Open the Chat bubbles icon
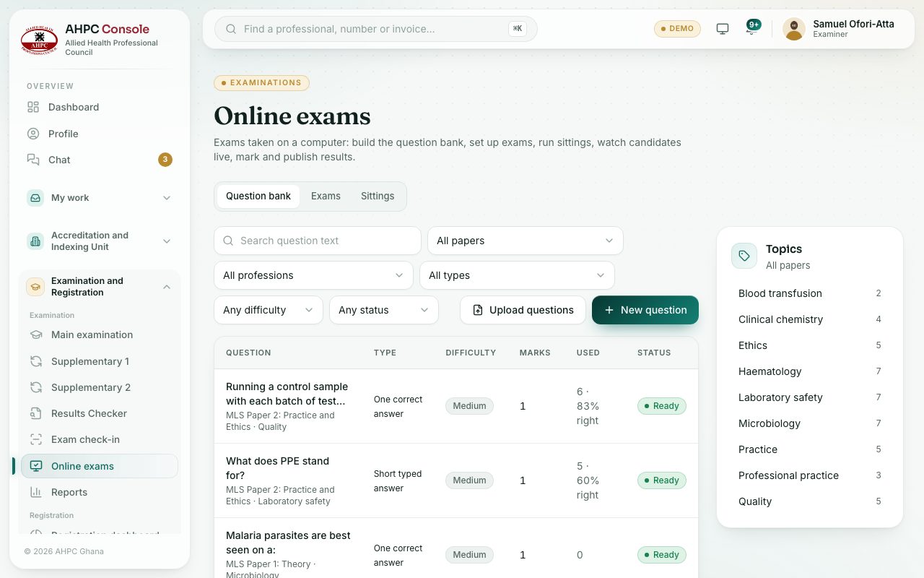Image resolution: width=924 pixels, height=578 pixels. (33, 160)
